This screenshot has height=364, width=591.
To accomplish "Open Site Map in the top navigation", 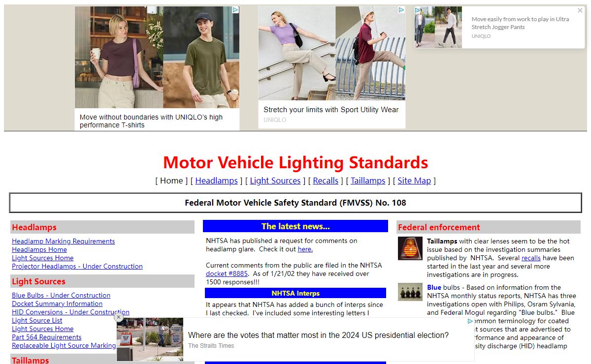I will tap(414, 181).
